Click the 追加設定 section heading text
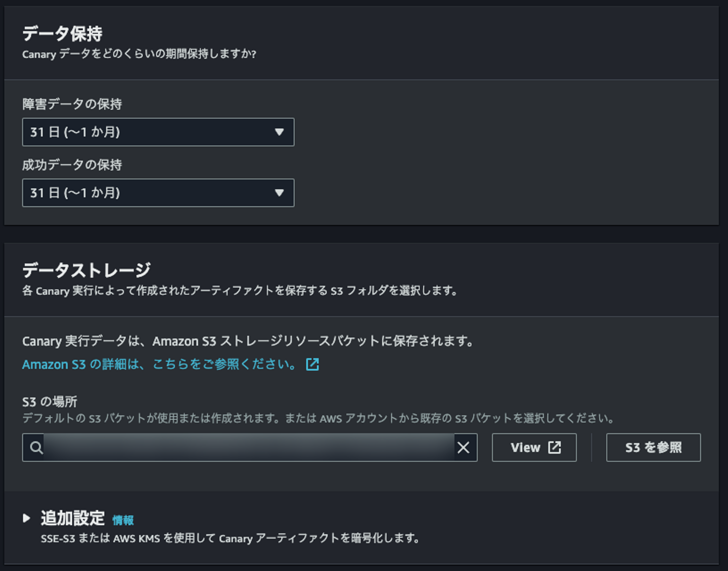The height and width of the screenshot is (571, 728). coord(73,518)
